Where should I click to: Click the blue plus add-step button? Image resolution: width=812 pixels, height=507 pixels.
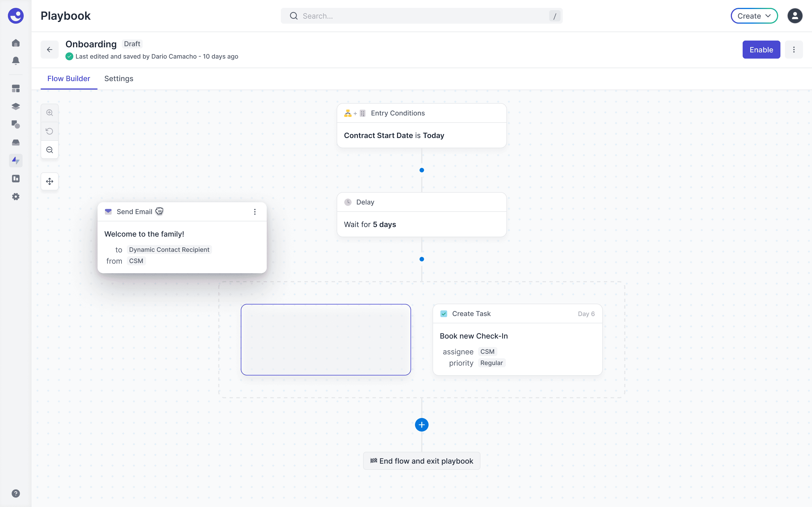coord(422,425)
